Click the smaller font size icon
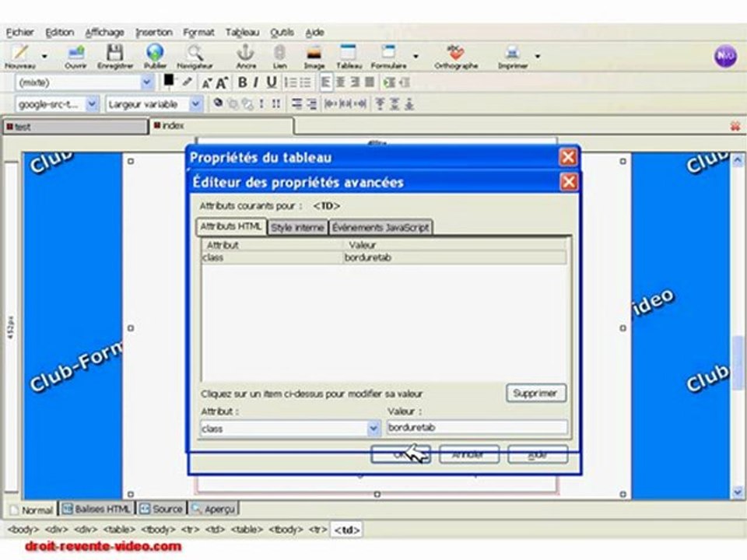The image size is (747, 560). tap(205, 83)
